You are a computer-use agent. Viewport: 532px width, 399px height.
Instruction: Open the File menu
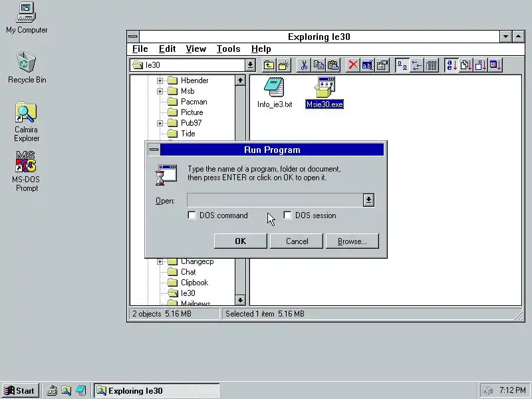click(140, 49)
